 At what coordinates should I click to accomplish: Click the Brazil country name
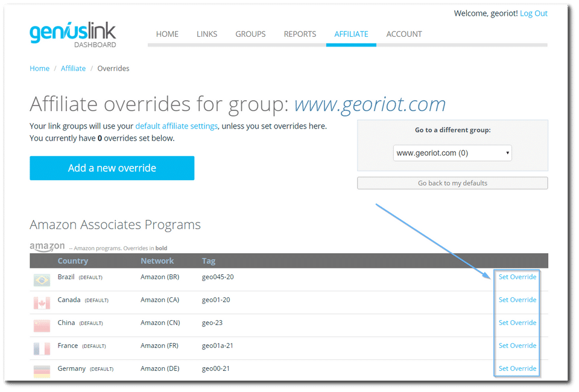point(66,277)
